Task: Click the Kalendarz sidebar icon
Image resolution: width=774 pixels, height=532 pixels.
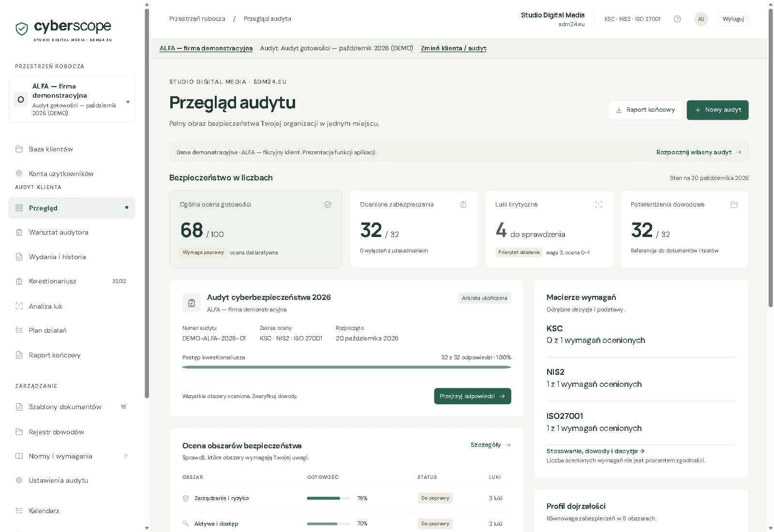Action: (x=19, y=511)
